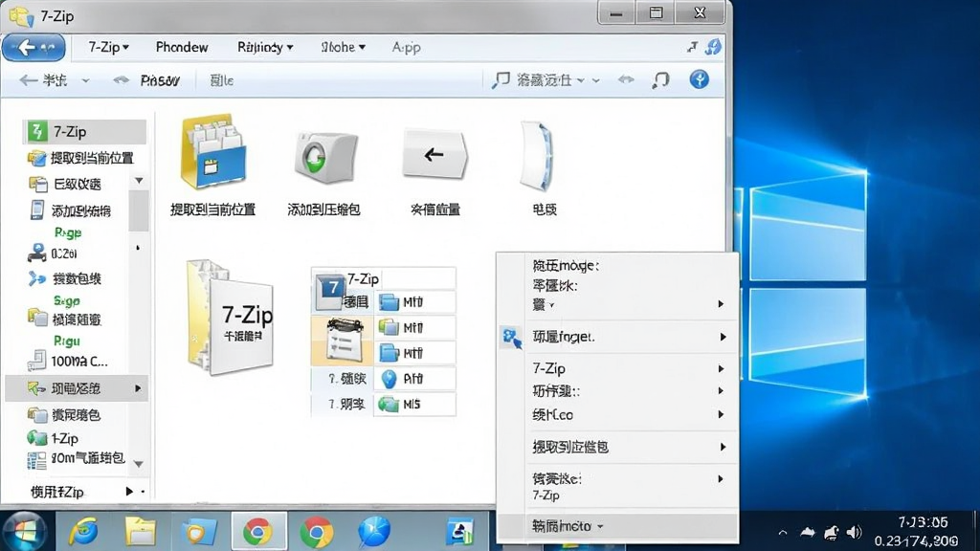This screenshot has height=551, width=980.
Task: Click the curved white paper icon
Action: point(537,156)
